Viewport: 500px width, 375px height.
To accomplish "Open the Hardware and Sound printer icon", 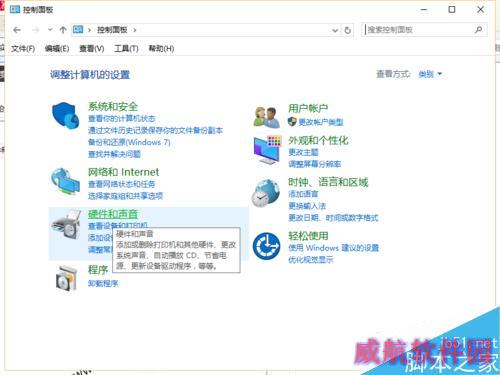I will [x=66, y=224].
